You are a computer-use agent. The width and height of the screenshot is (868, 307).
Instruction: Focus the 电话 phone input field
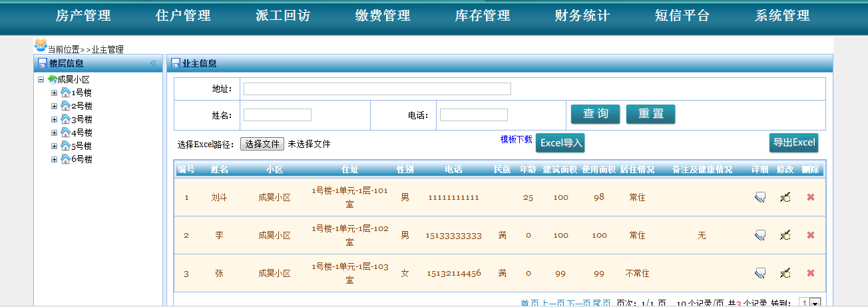click(474, 115)
